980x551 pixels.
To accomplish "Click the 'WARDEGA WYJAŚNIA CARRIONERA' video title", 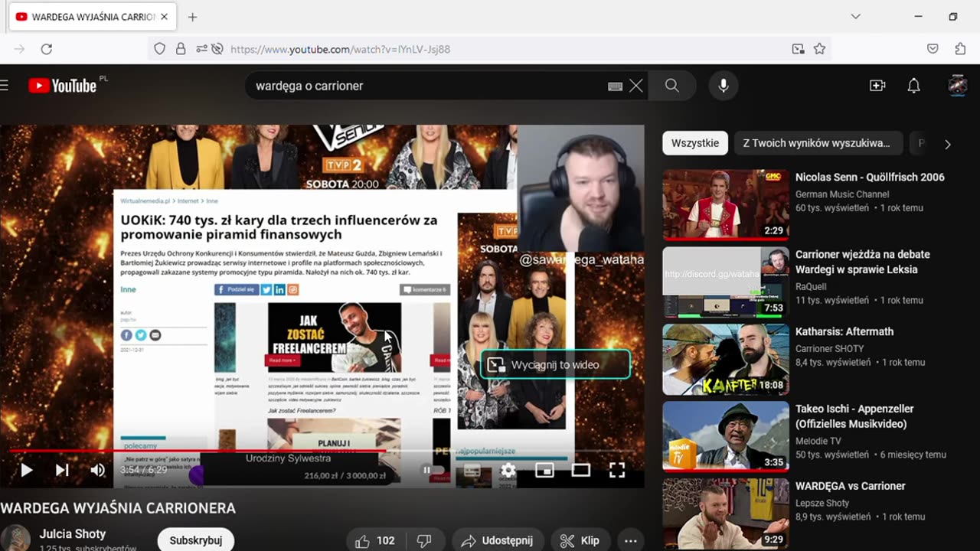I will 118,508.
